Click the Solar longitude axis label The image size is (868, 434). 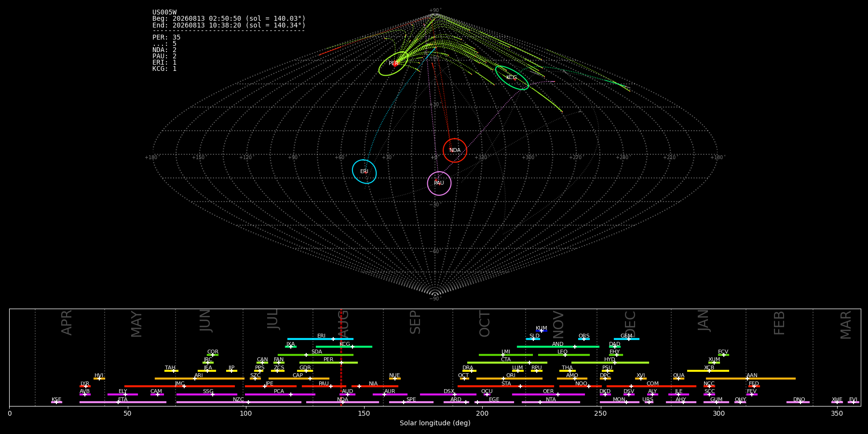point(435,423)
